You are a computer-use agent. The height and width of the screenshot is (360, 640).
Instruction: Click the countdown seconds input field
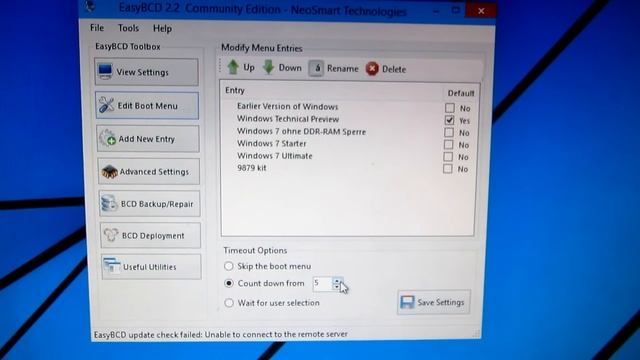[322, 283]
